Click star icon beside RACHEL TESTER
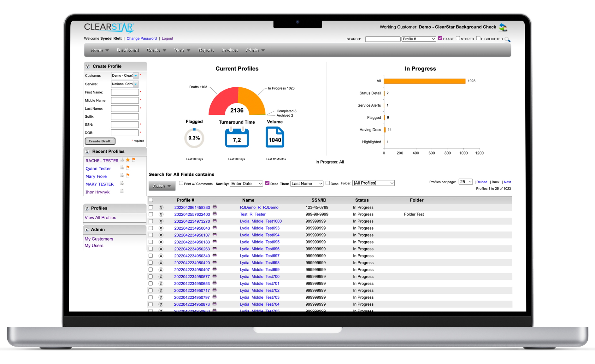Viewport: 595px width, 364px height. (128, 160)
